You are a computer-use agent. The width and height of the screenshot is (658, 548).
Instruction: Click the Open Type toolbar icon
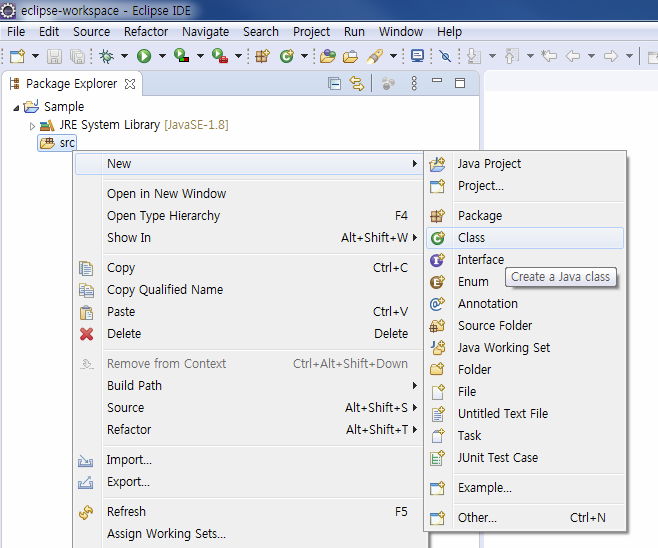click(x=328, y=56)
